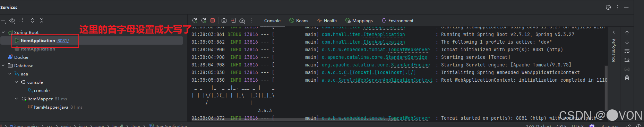Click the print console icon
This screenshot has height=127, width=644.
coord(627,69)
